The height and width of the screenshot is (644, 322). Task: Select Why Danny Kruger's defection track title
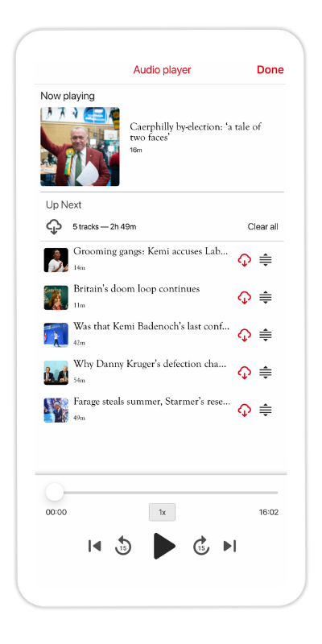150,364
